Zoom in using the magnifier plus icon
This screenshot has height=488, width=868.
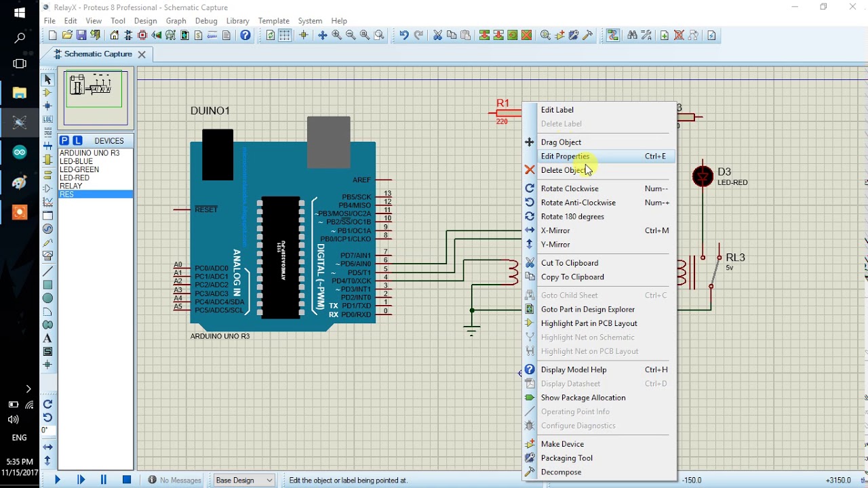tap(336, 35)
